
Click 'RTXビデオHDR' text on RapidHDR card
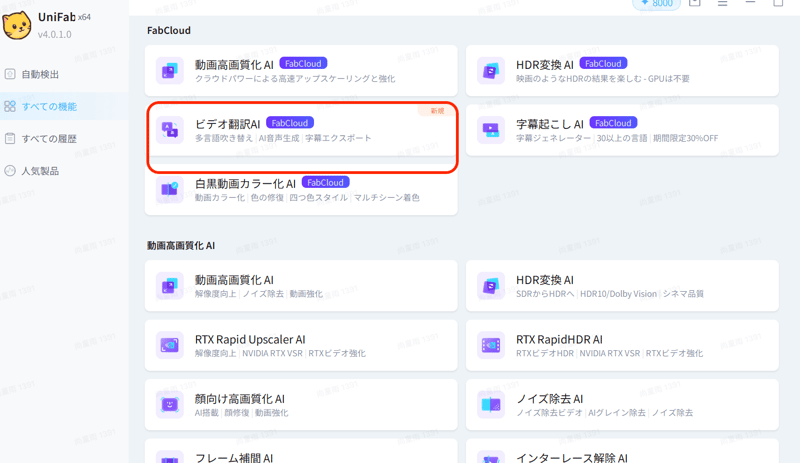[x=545, y=353]
